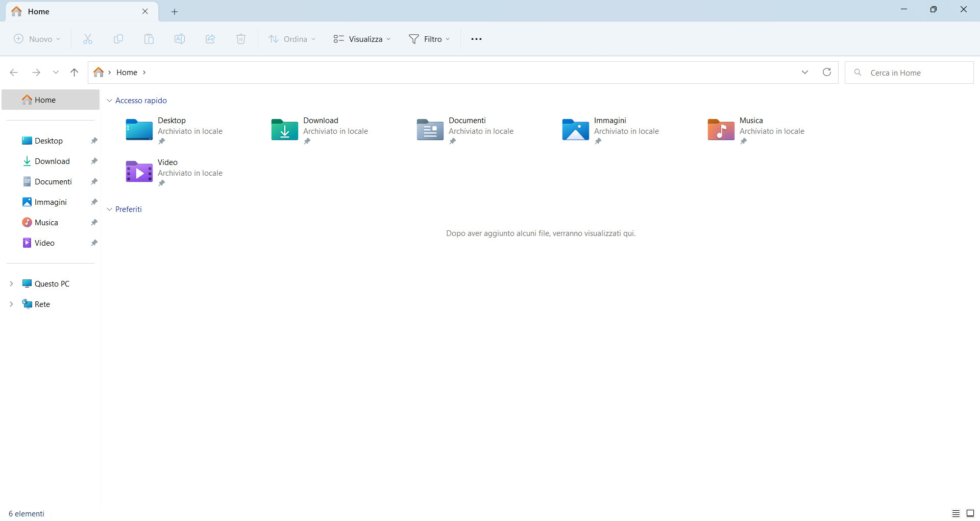Expand Questo PC in the sidebar
The width and height of the screenshot is (980, 521).
click(11, 283)
